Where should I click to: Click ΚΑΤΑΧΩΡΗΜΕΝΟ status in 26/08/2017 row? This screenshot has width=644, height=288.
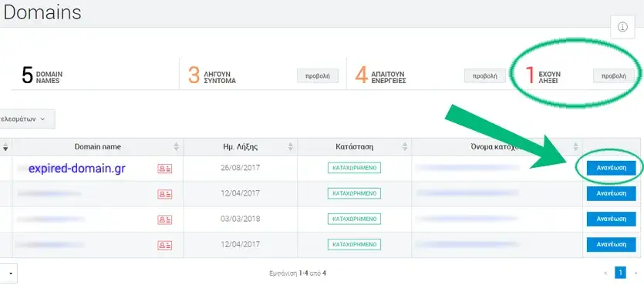coord(354,168)
